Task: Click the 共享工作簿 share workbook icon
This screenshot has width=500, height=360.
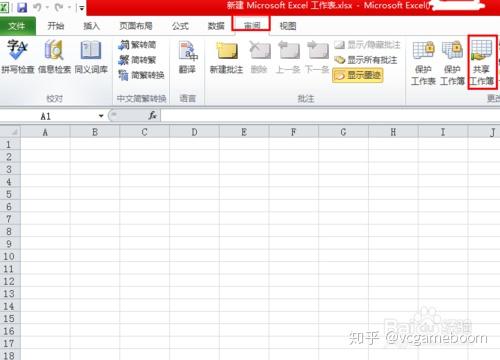Action: click(481, 63)
